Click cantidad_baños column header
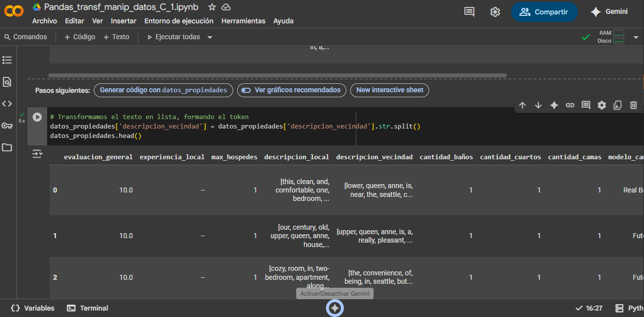 pos(446,157)
